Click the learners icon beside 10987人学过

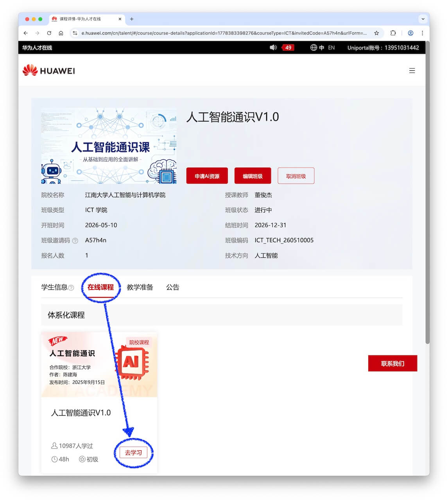pyautogui.click(x=54, y=446)
